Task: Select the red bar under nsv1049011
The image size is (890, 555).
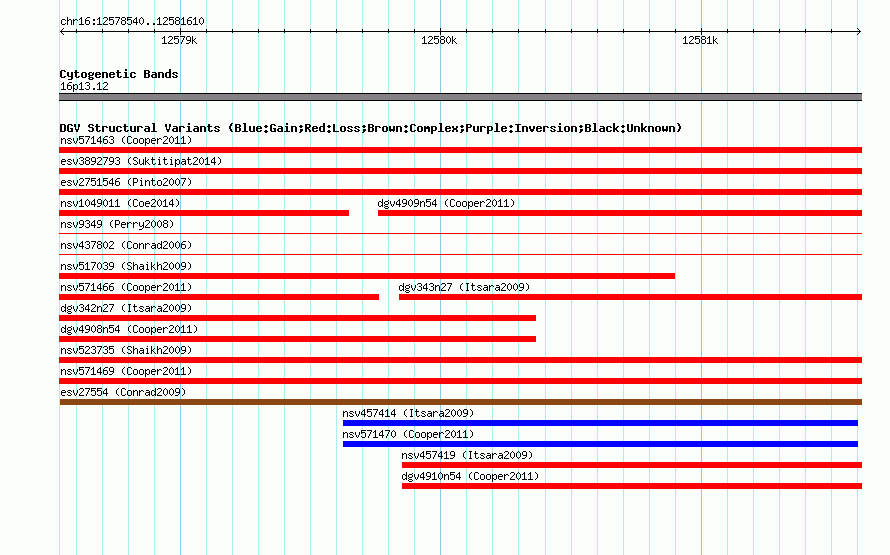Action: 204,213
